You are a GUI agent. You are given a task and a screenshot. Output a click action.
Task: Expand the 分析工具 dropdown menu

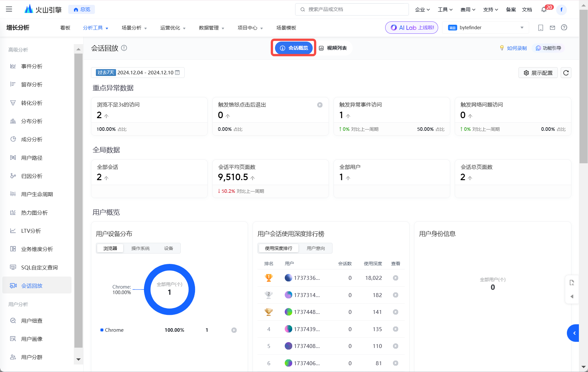coord(96,28)
